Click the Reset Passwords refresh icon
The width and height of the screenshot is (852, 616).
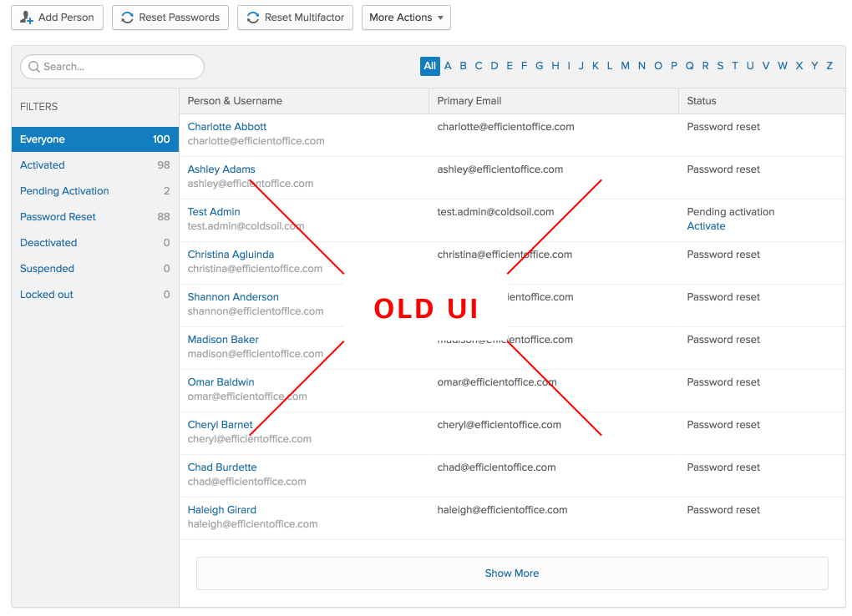[127, 17]
